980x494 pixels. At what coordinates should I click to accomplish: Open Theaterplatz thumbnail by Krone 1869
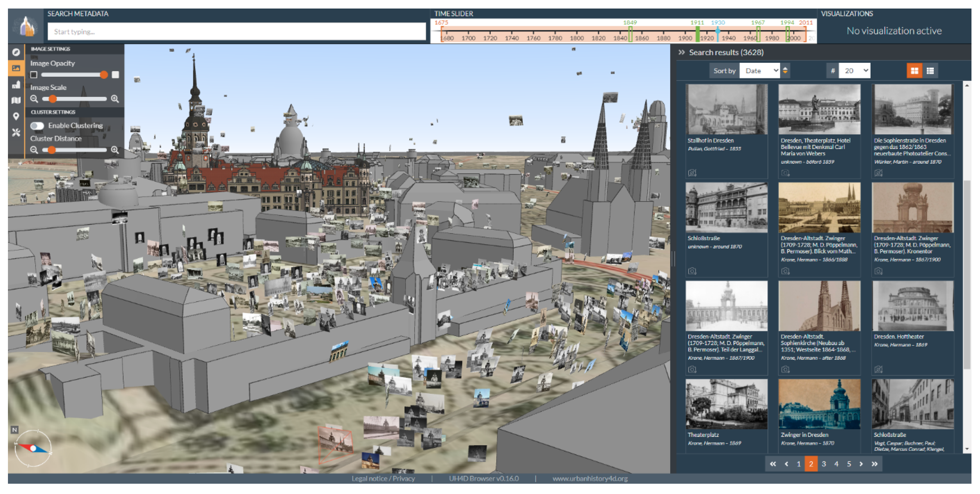click(x=726, y=404)
